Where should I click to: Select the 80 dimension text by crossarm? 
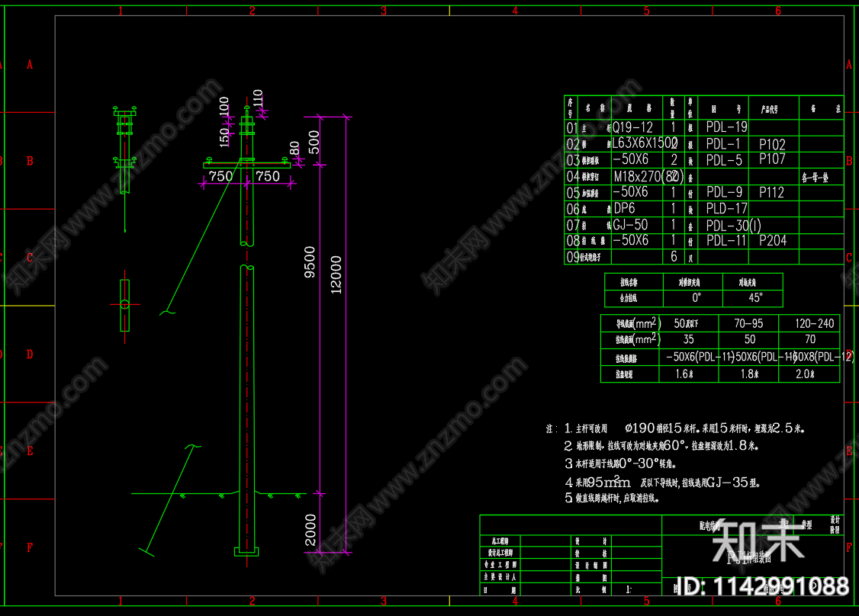(x=294, y=149)
